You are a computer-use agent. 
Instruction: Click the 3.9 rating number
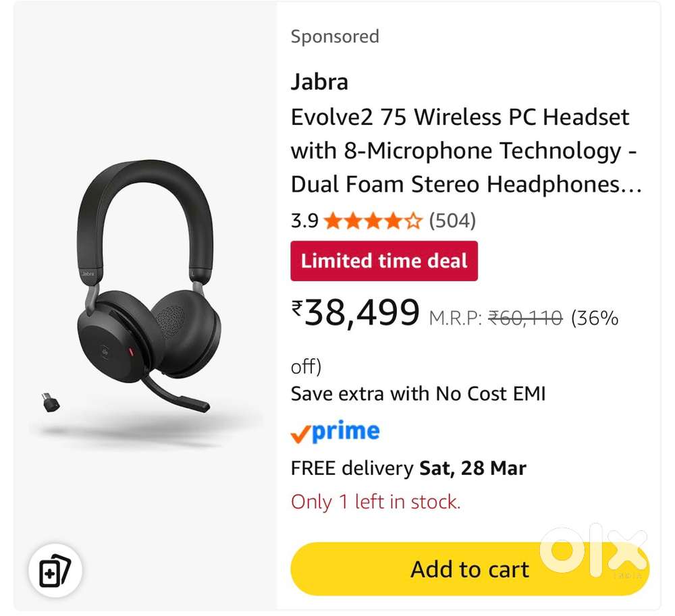coord(304,221)
